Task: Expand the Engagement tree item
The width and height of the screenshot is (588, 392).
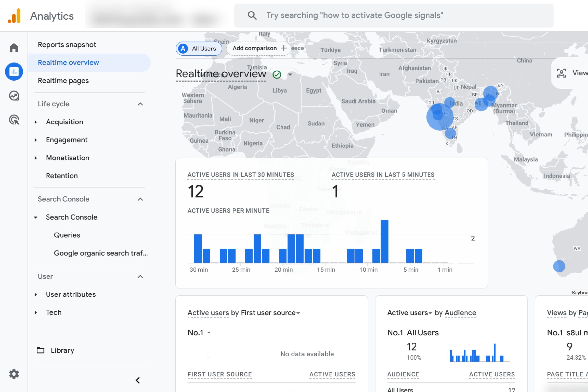Action: [36, 140]
